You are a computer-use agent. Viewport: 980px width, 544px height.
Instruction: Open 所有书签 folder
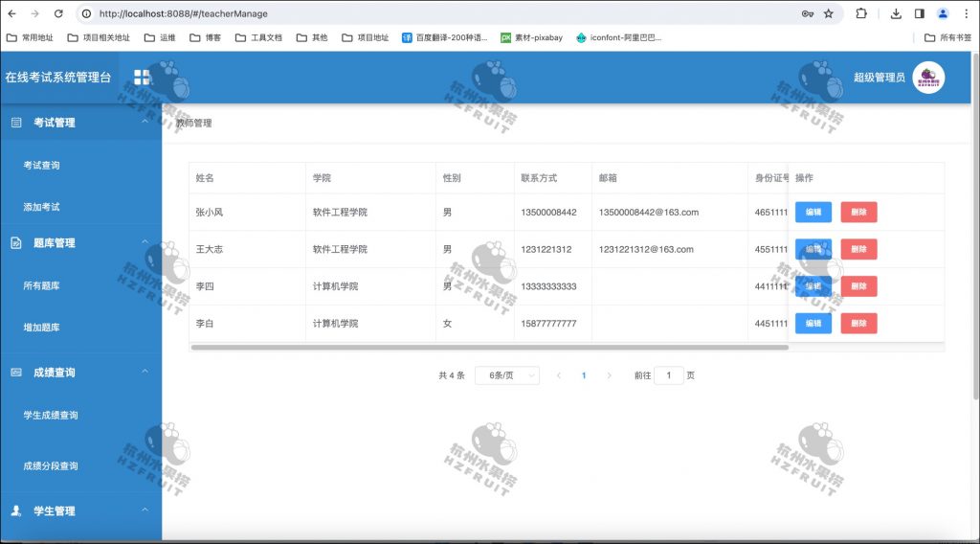pyautogui.click(x=947, y=37)
